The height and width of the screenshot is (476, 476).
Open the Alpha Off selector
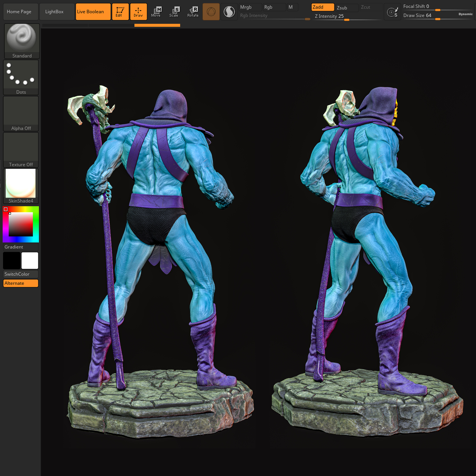coord(21,114)
